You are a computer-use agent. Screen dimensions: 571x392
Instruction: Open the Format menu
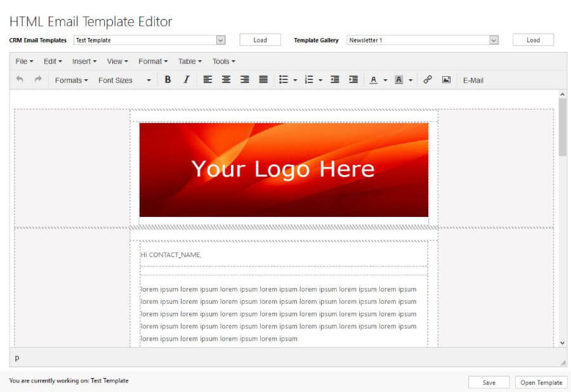[x=152, y=61]
